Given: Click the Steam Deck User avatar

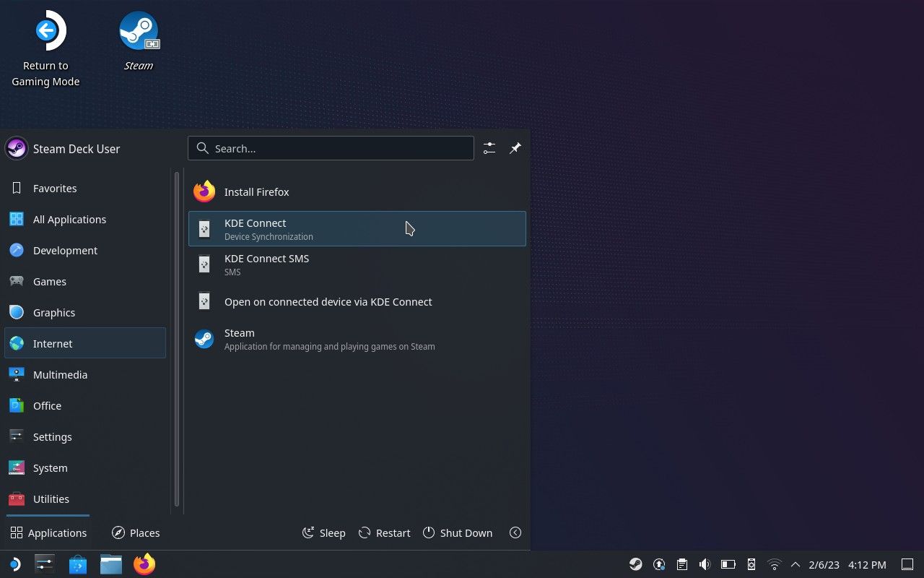Looking at the screenshot, I should (17, 149).
